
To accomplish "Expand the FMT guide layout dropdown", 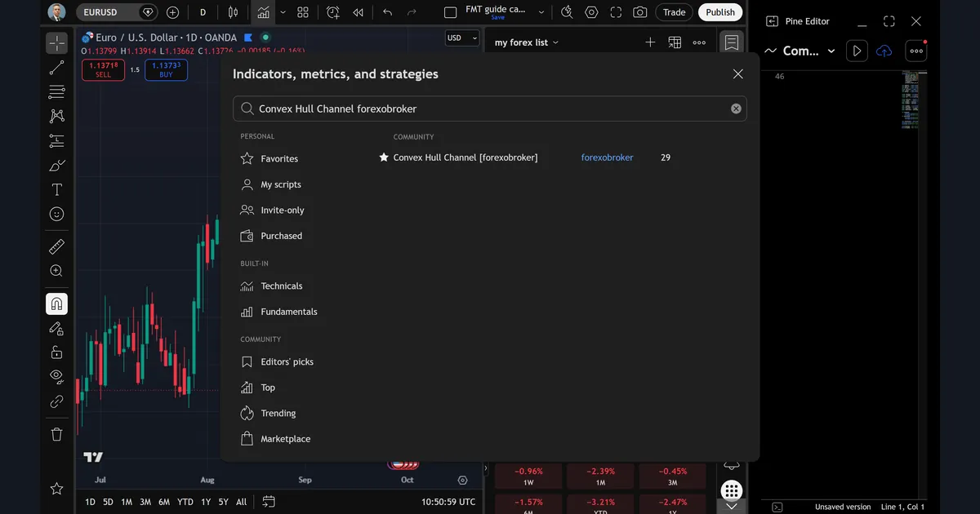I will pos(541,12).
